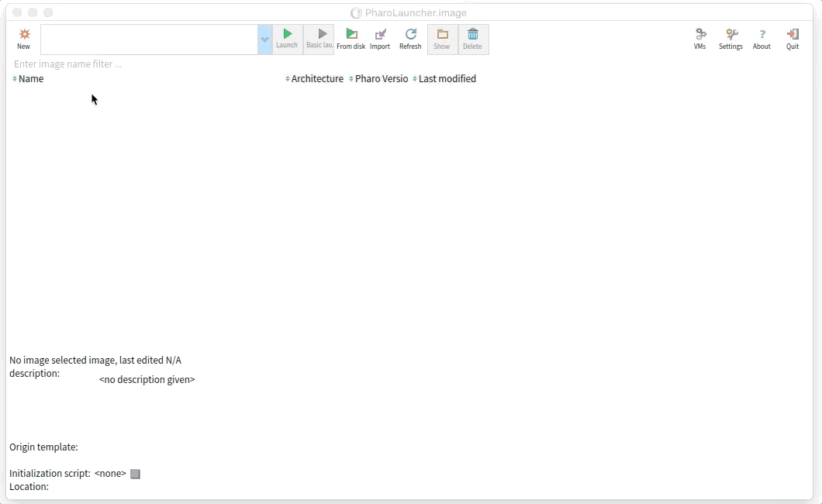
Task: Click the '<none>' initialization script value
Action: [110, 473]
